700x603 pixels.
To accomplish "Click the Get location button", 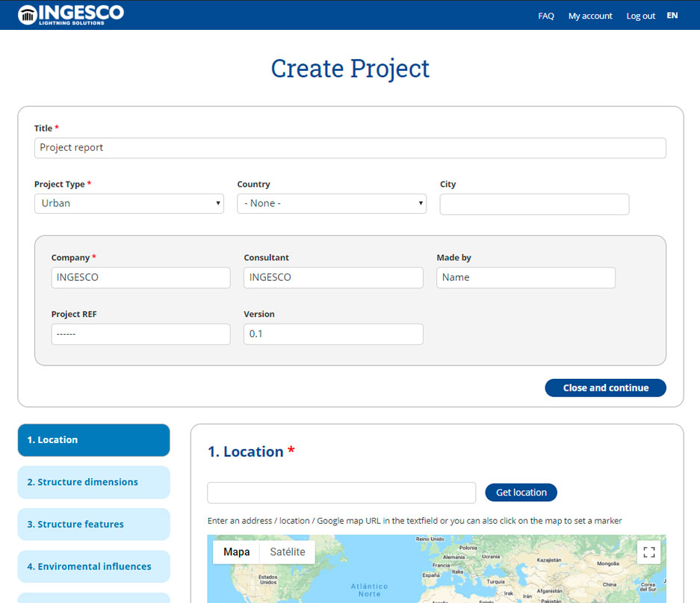I will tap(521, 492).
